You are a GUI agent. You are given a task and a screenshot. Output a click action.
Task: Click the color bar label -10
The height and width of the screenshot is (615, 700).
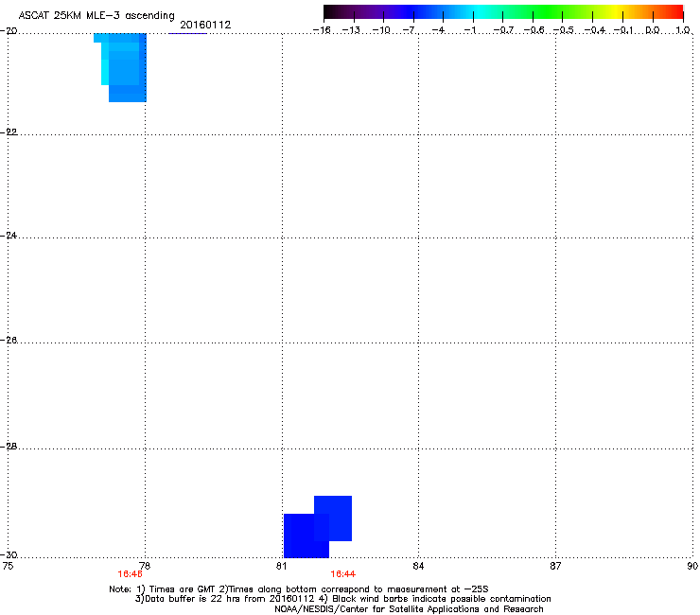381,30
